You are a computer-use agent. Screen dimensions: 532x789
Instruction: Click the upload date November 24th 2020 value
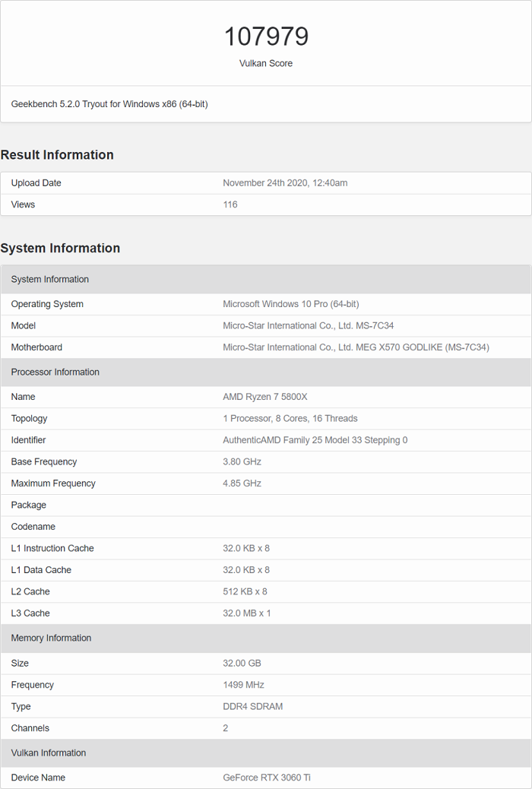[x=285, y=183]
